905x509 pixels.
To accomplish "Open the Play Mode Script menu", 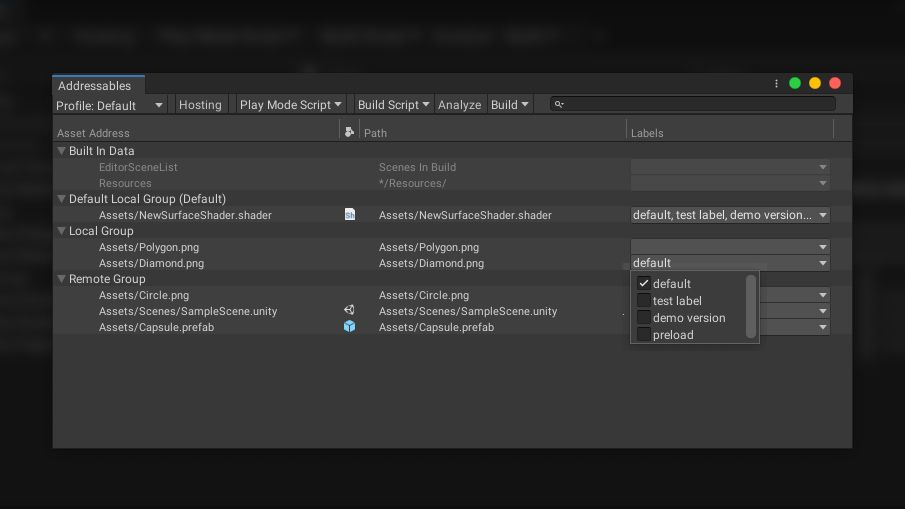I will (x=290, y=104).
